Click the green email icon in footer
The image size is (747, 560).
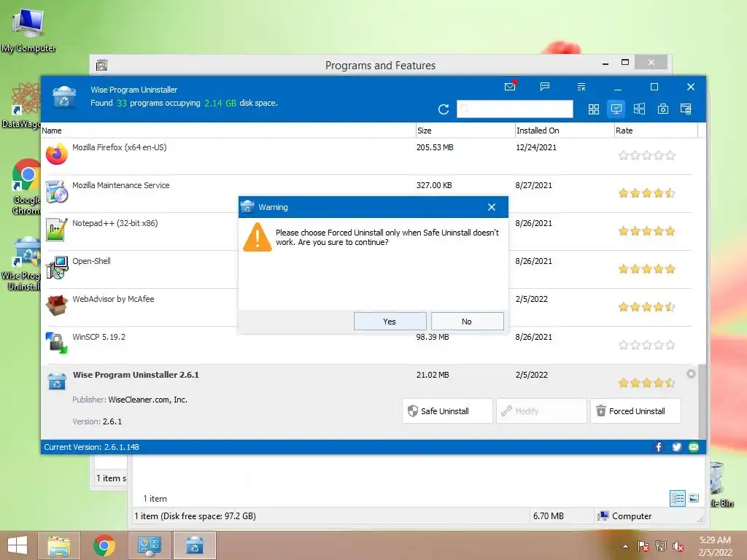[694, 447]
